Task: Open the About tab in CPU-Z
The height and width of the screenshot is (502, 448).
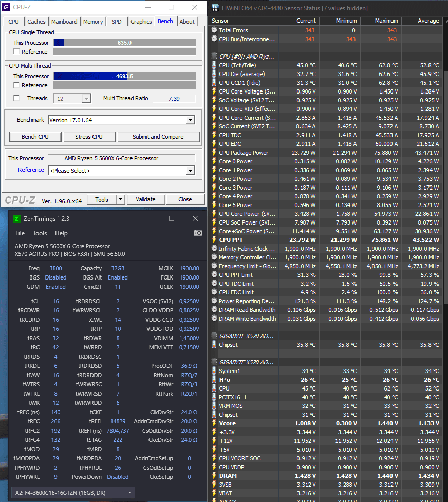Action: coord(187,22)
